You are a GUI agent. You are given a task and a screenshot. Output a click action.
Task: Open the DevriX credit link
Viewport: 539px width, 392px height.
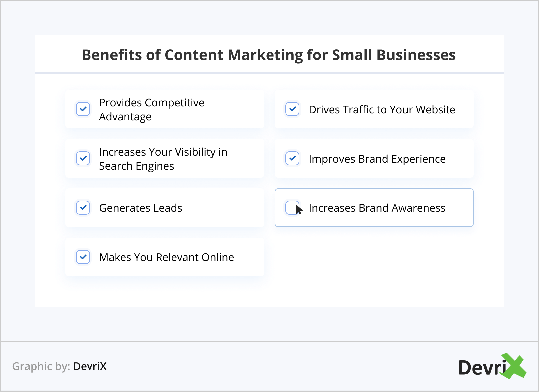coord(90,366)
